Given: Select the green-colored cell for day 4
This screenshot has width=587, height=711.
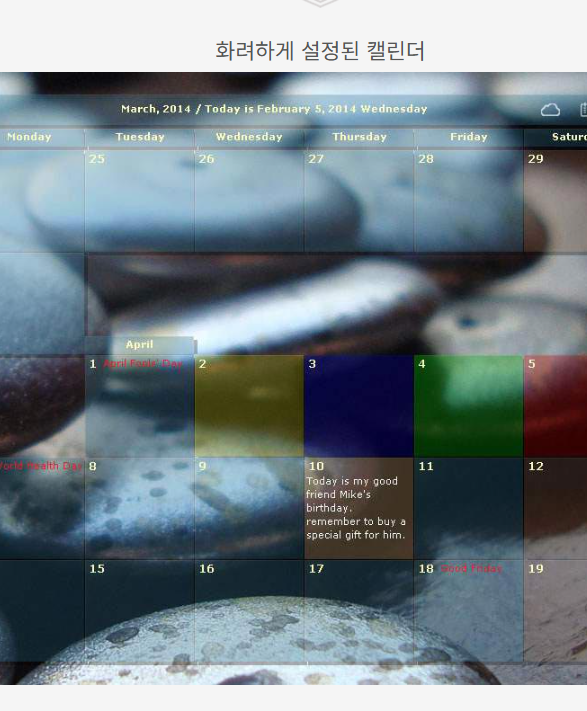Looking at the screenshot, I should [469, 406].
